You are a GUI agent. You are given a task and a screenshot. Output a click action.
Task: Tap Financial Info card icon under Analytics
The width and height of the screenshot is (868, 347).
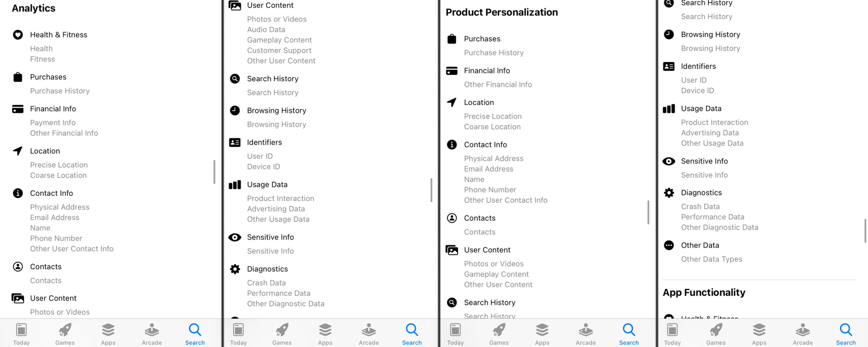(18, 109)
